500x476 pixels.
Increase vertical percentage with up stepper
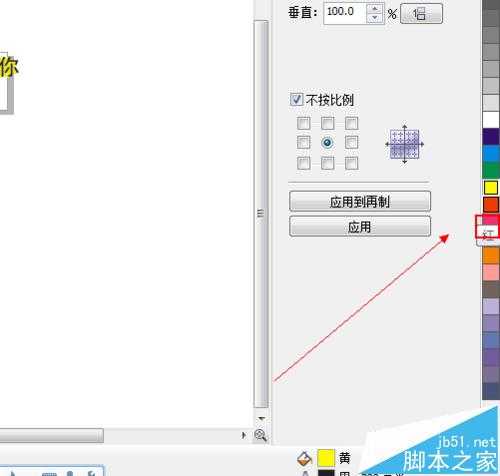[375, 8]
